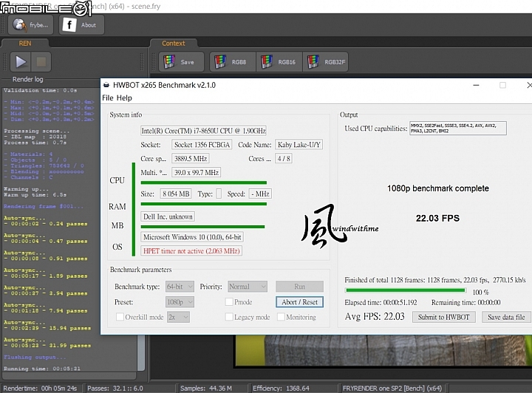Screen dimensions: 532x393
Task: Click the Rendertime status bar entry
Action: 40,389
